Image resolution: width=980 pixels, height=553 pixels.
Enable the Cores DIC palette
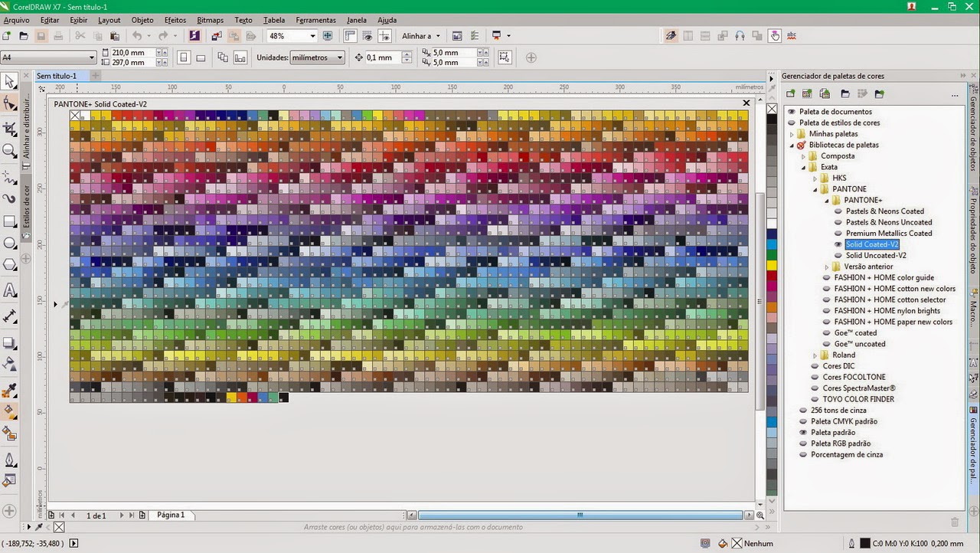814,365
